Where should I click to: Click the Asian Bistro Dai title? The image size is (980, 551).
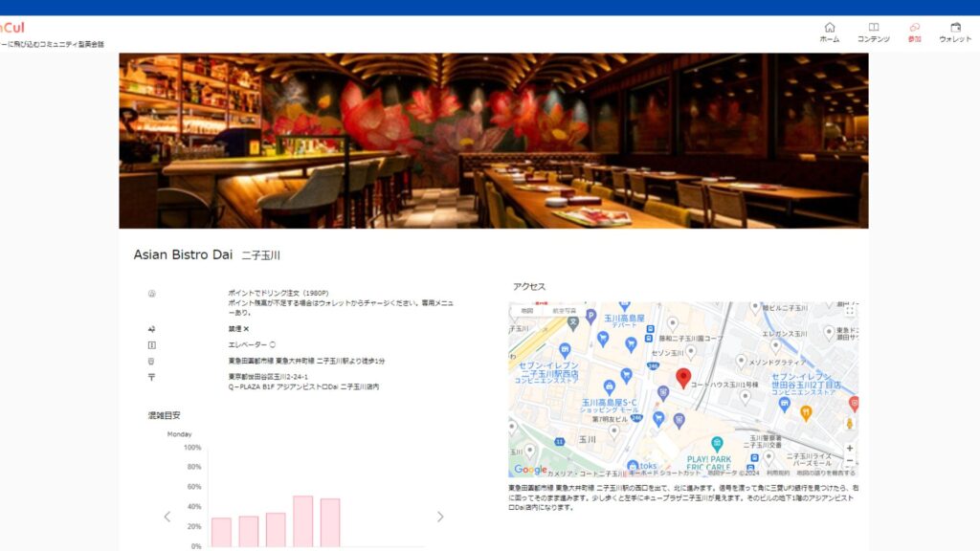[x=183, y=254]
